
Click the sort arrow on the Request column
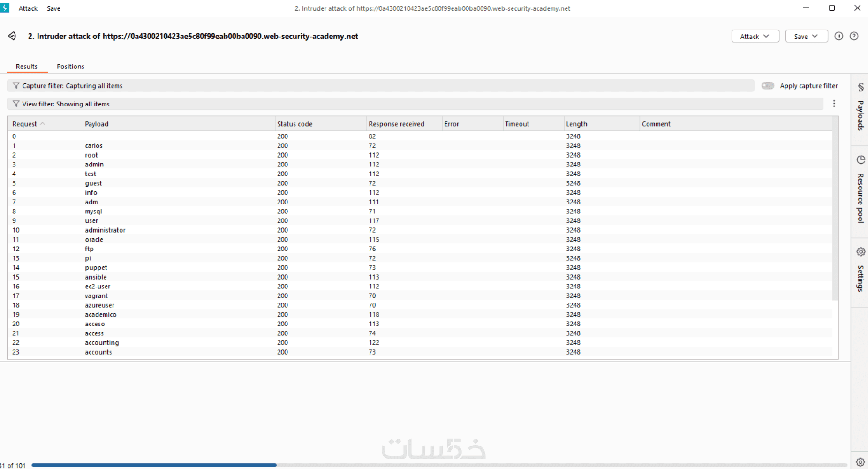pos(43,124)
